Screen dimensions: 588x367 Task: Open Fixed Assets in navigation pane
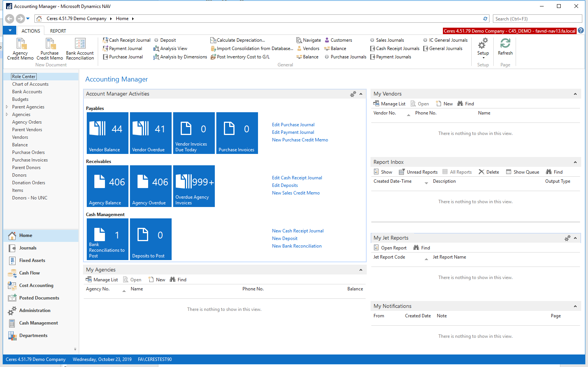coord(32,260)
